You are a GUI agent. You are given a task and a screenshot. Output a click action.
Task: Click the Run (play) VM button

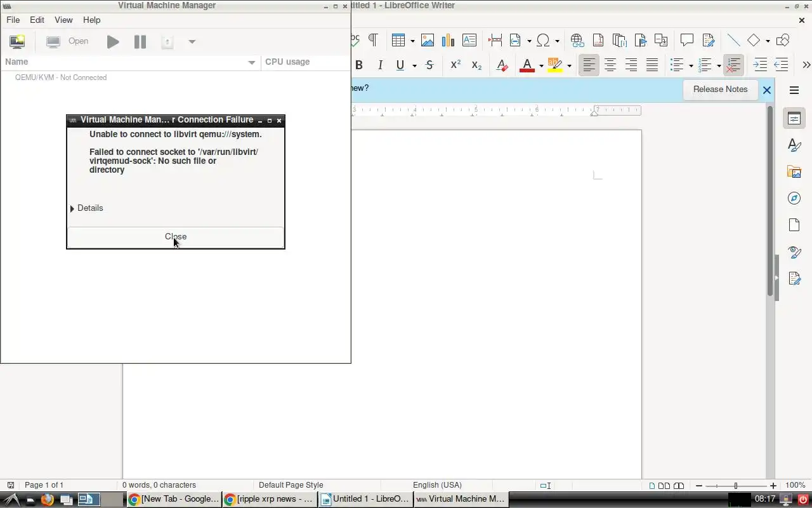(x=113, y=42)
